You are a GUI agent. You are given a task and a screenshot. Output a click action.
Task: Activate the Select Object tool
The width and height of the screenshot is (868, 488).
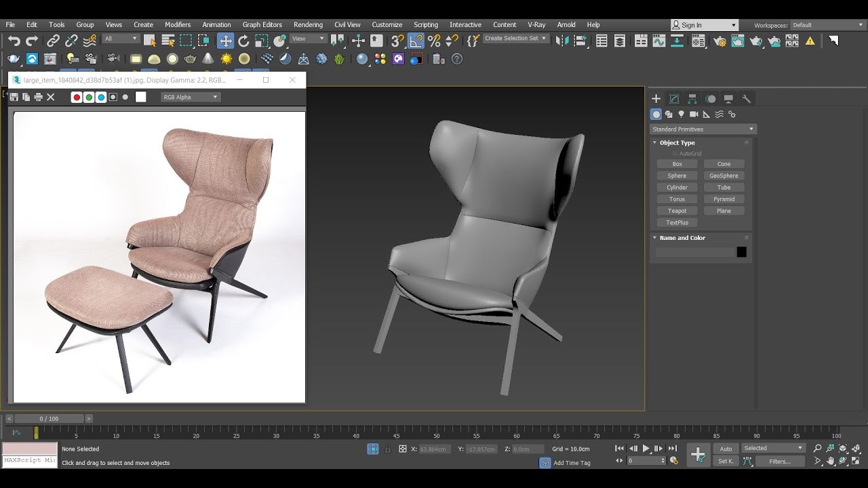tap(150, 41)
